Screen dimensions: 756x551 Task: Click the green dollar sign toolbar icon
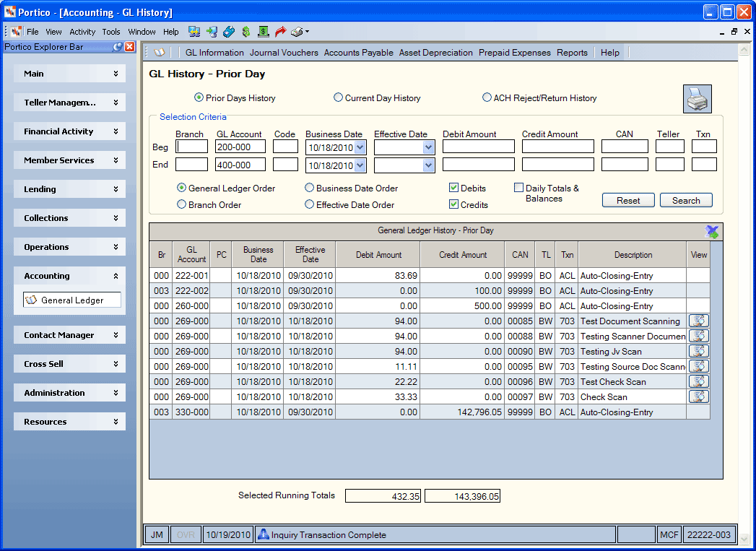click(x=246, y=32)
